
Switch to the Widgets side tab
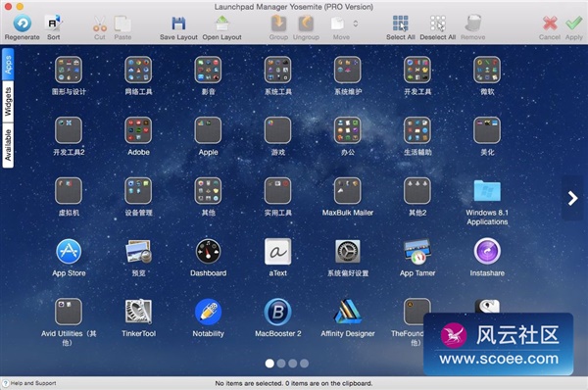pyautogui.click(x=8, y=102)
